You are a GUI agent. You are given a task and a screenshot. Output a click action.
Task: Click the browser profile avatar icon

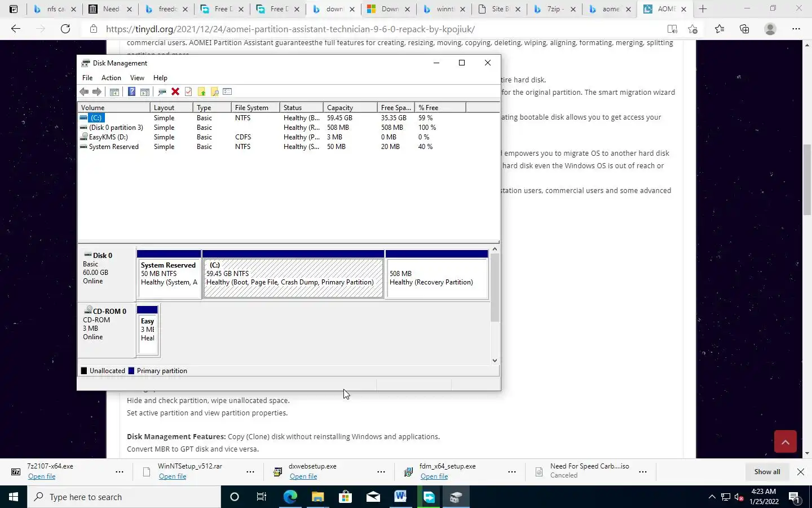click(x=770, y=29)
